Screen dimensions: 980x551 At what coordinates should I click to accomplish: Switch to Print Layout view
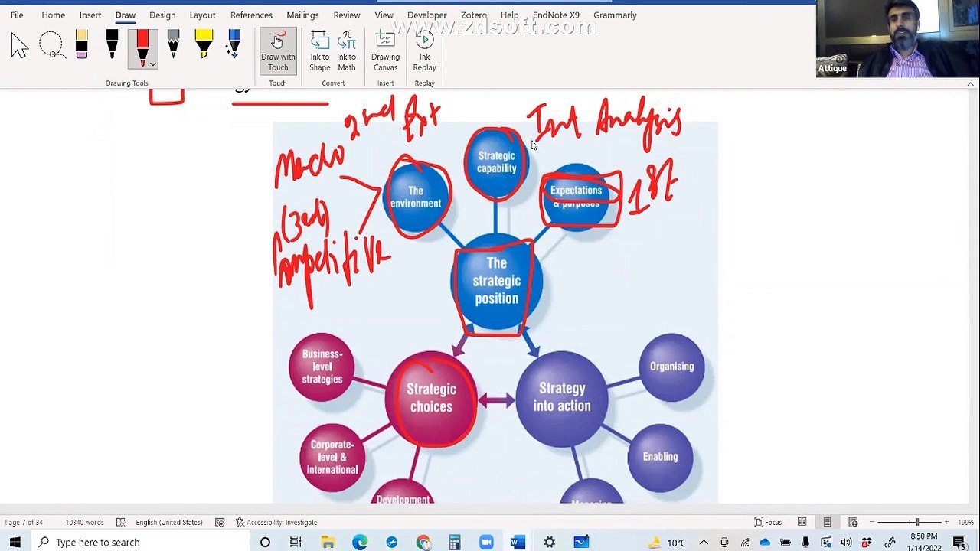tap(827, 522)
